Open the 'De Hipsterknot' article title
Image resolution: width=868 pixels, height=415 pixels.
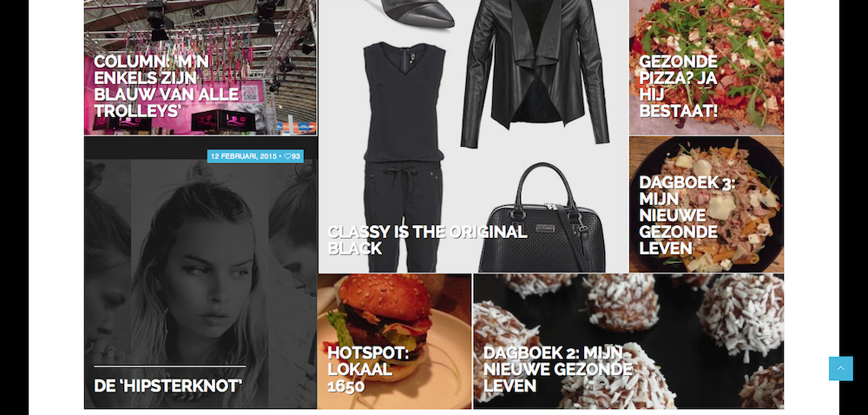click(x=168, y=385)
